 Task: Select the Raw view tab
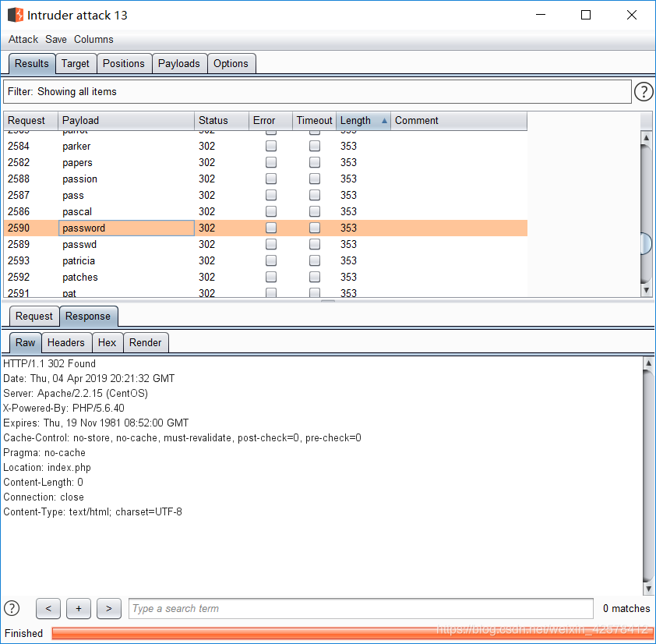click(x=25, y=342)
